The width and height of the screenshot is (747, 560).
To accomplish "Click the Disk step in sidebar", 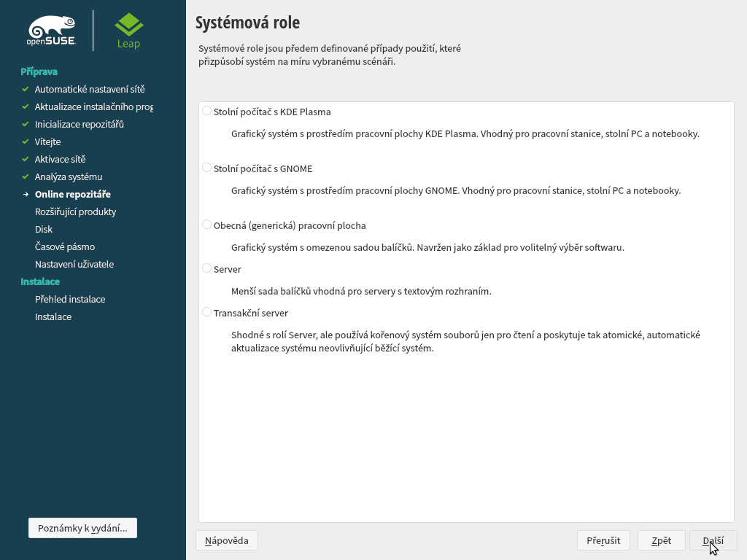I will (44, 229).
